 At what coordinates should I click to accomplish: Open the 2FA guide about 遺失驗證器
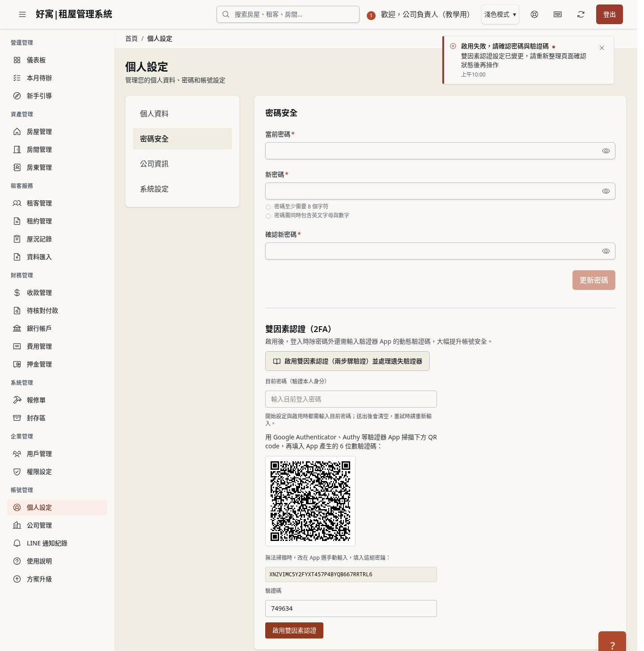(347, 361)
